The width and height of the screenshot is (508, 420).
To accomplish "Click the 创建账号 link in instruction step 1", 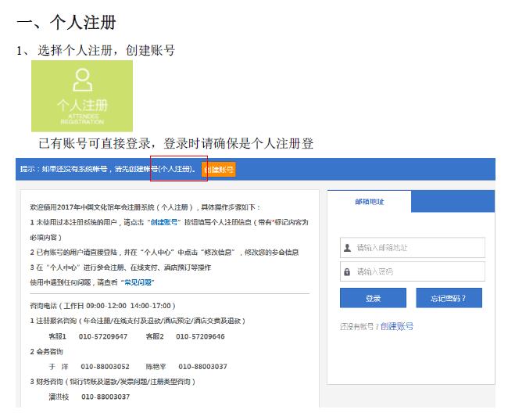I will [164, 222].
